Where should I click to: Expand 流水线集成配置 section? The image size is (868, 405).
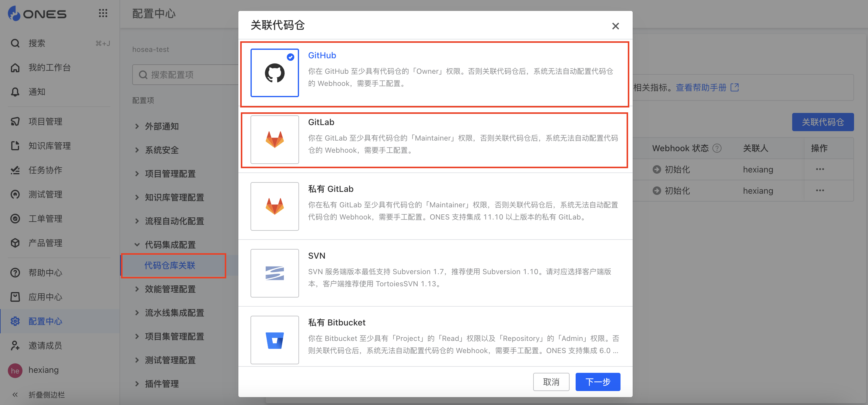click(x=137, y=312)
